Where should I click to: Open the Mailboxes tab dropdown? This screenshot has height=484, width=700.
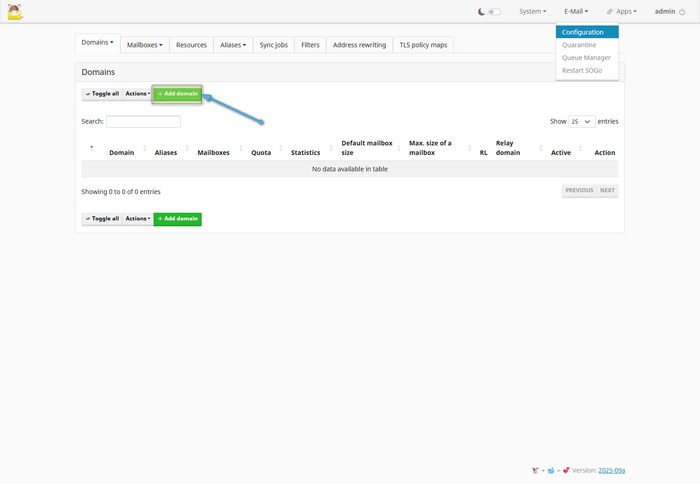tap(145, 45)
